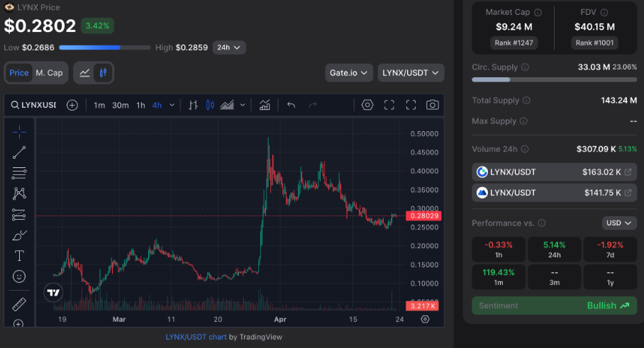Click the Market Cap info icon
The image size is (644, 348).
[x=538, y=13]
